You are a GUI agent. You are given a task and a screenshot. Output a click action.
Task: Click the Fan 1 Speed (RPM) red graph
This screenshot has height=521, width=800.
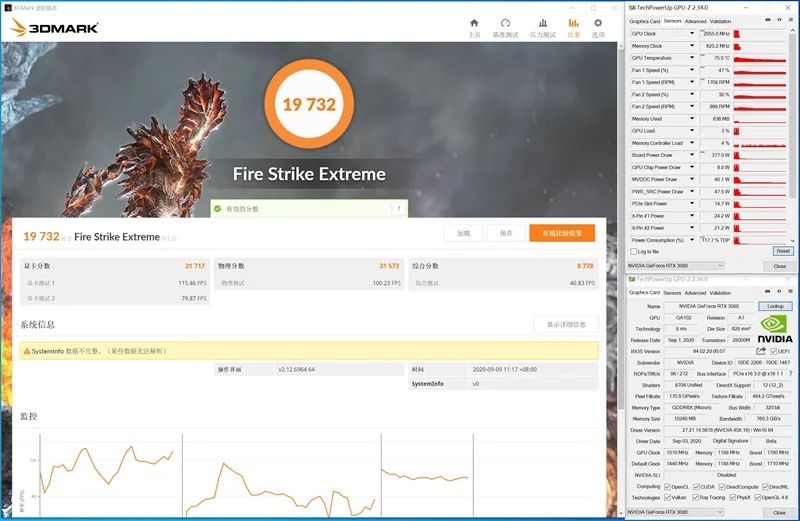pyautogui.click(x=760, y=82)
